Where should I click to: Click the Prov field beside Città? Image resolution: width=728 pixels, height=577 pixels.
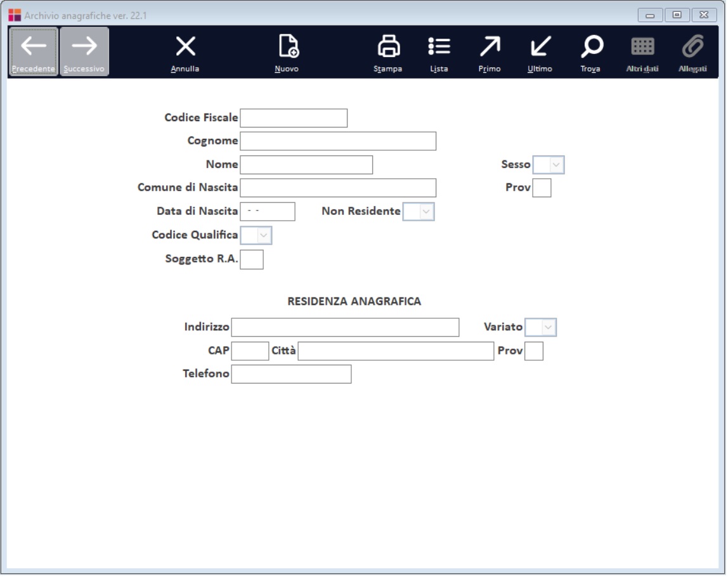[535, 351]
